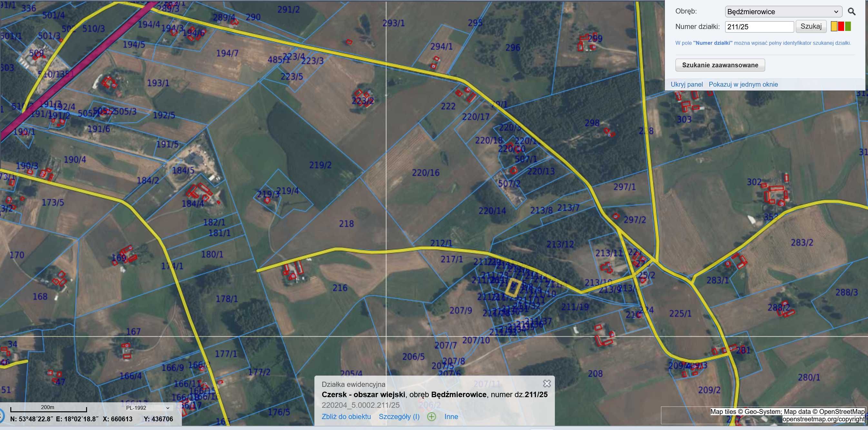868x430 pixels.
Task: Click parcel label 211/19 on map
Action: pos(575,307)
